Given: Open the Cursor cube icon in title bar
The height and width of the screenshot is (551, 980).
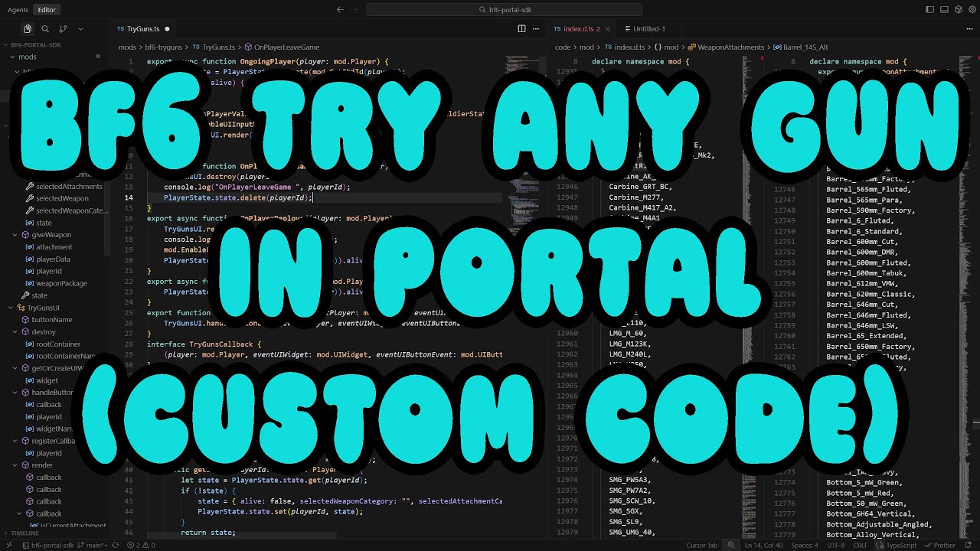Looking at the screenshot, I should pyautogui.click(x=957, y=10).
